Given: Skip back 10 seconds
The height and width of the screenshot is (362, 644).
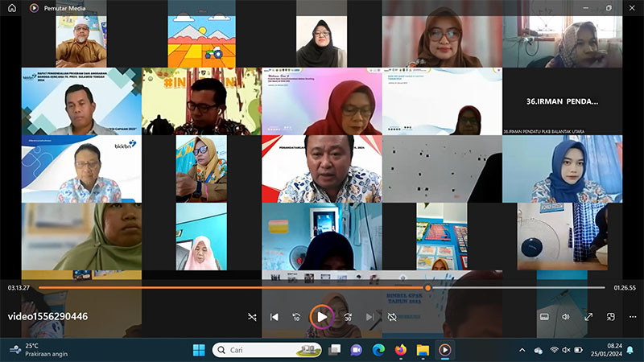Looking at the screenshot, I should (296, 317).
